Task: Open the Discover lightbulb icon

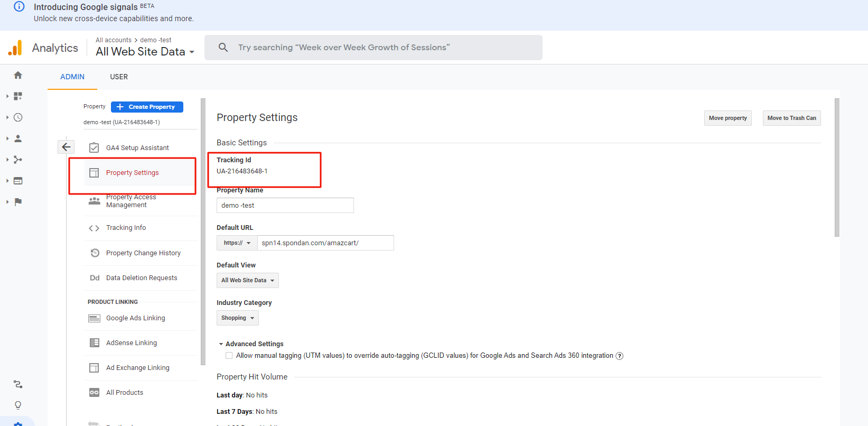Action: tap(18, 405)
